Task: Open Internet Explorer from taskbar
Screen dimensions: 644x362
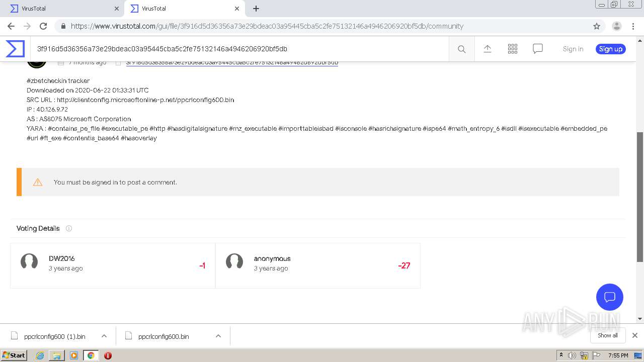Action: (x=40, y=355)
